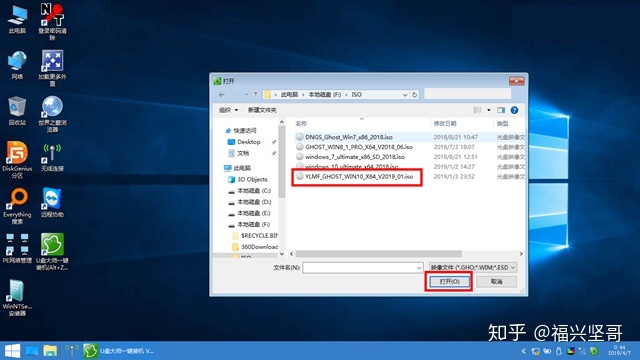Sort by 类型 column header
640x360 pixels.
(503, 123)
